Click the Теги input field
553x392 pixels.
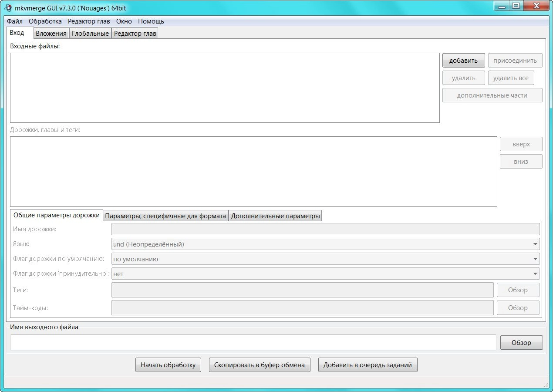click(x=303, y=290)
